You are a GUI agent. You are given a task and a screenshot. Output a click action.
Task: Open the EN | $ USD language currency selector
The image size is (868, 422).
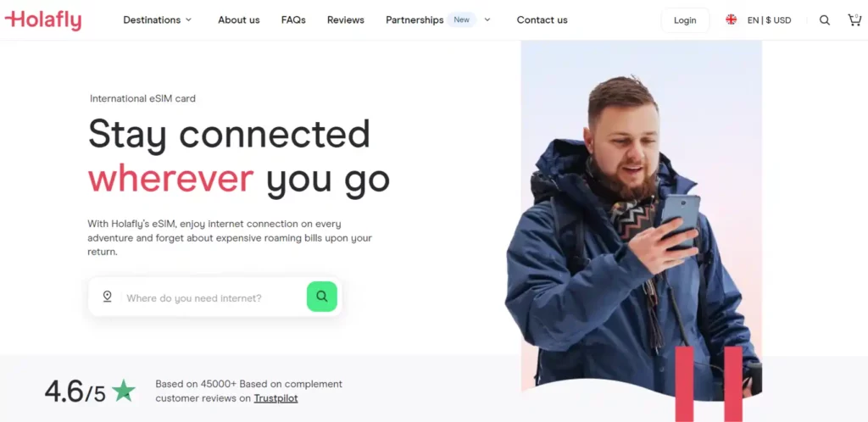click(769, 20)
